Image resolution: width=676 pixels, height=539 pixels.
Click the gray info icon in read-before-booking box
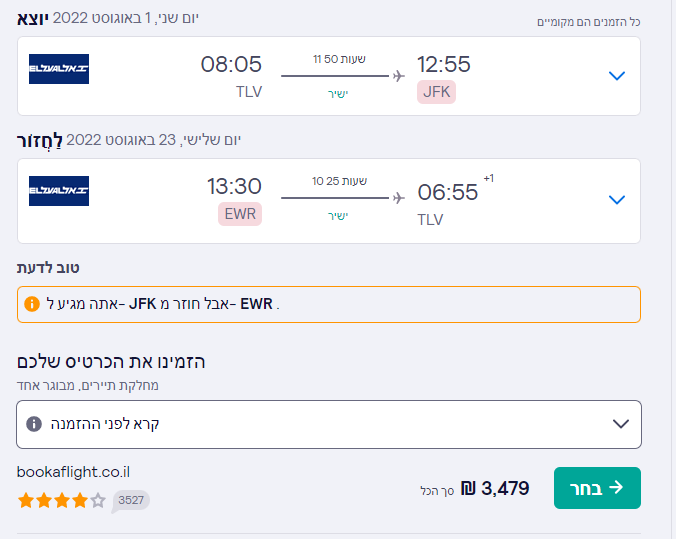pos(33,424)
